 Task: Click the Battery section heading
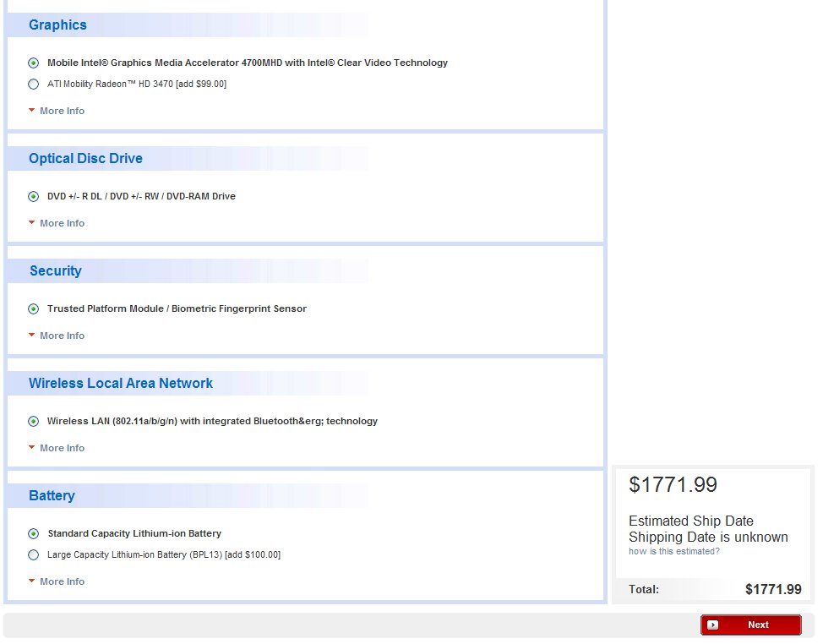52,495
